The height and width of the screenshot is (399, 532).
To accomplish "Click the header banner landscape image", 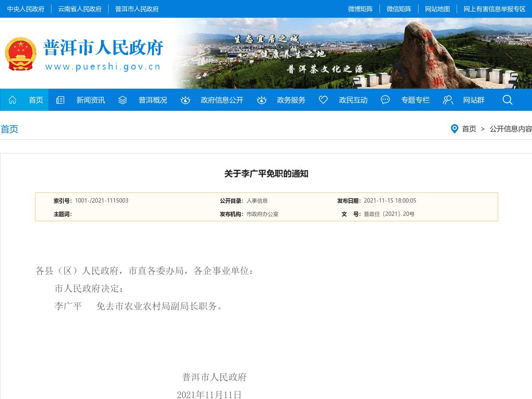I will 350,53.
